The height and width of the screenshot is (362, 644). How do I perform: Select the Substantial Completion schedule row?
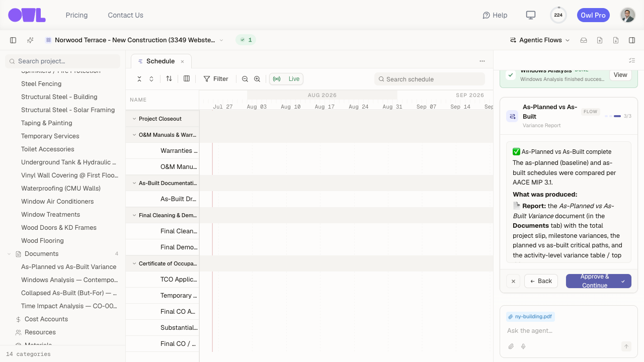coord(163,328)
